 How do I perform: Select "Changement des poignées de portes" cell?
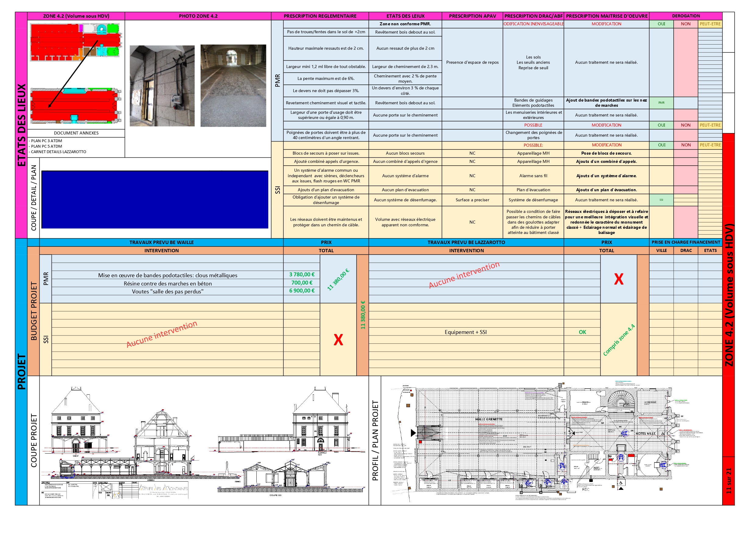[533, 135]
